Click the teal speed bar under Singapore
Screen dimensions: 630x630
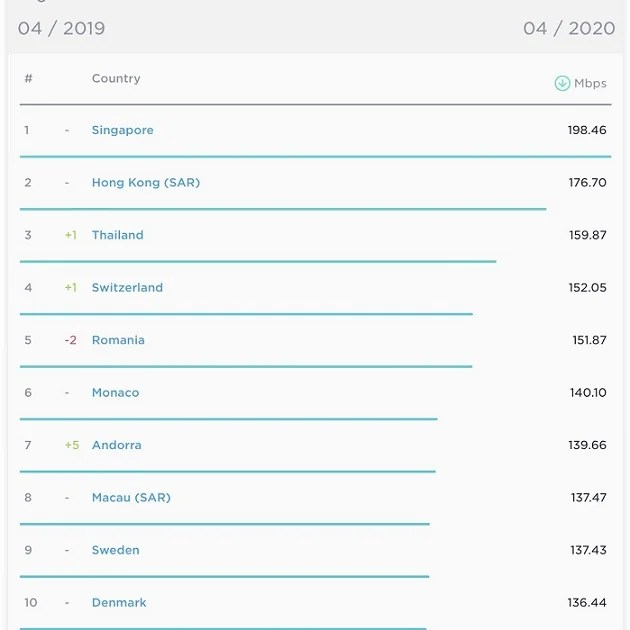(x=315, y=157)
